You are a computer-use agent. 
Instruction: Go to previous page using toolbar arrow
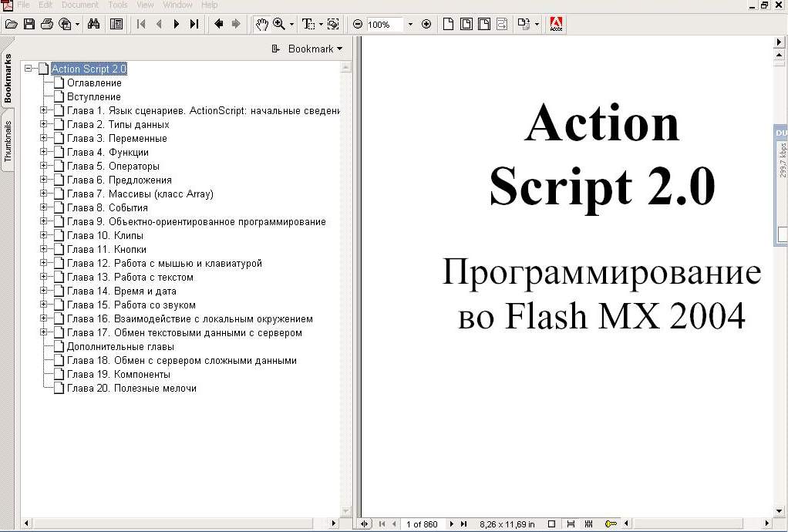(159, 24)
